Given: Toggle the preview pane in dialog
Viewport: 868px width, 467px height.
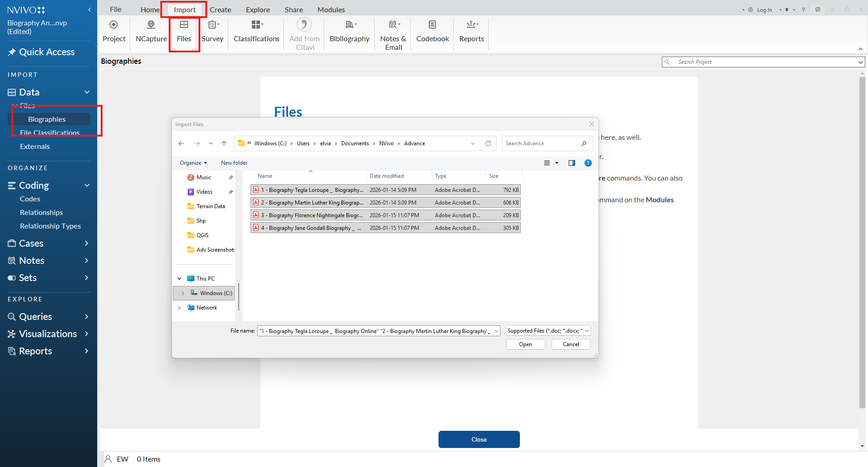Looking at the screenshot, I should click(x=572, y=163).
